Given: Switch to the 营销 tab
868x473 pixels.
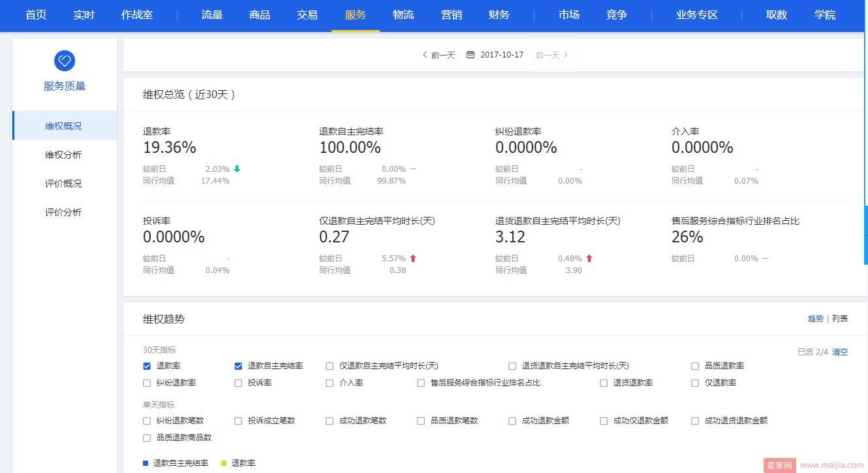Looking at the screenshot, I should pyautogui.click(x=451, y=15).
